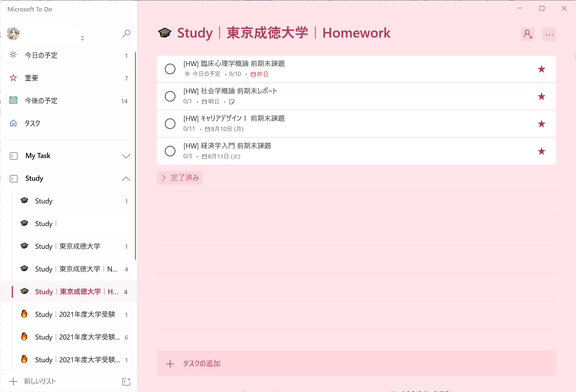The width and height of the screenshot is (576, 392).
Task: Expand the My Task group
Action: (x=126, y=156)
